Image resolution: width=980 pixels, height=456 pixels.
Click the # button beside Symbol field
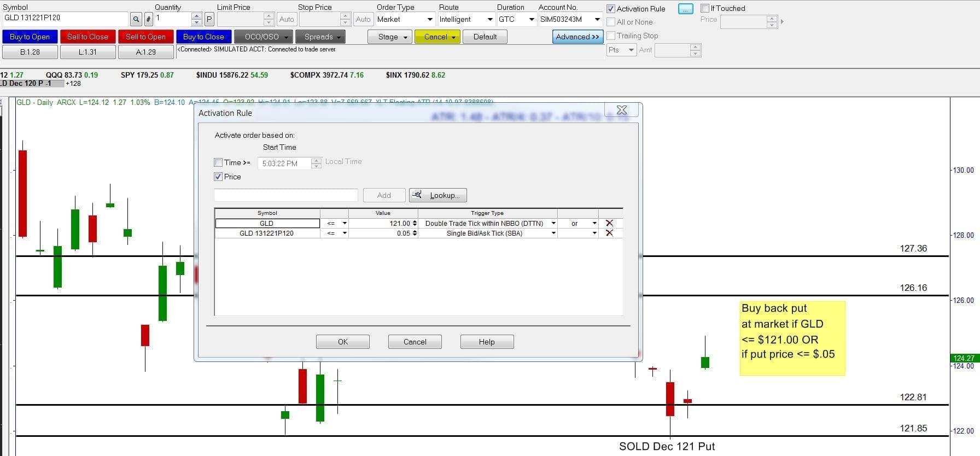(149, 20)
